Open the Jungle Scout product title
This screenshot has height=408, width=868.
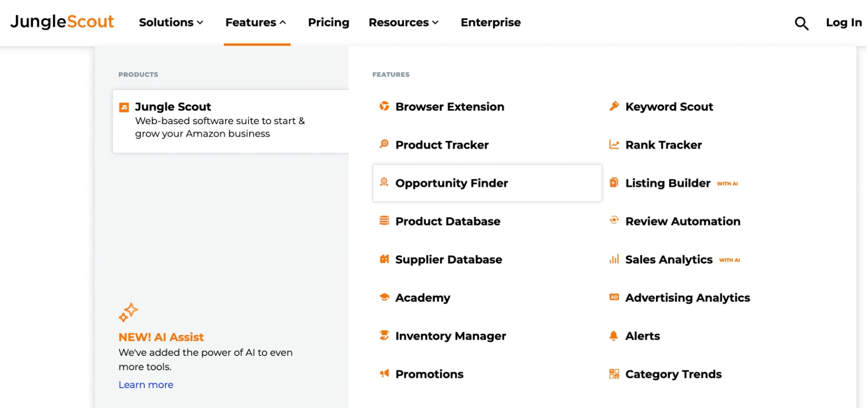[x=173, y=106]
